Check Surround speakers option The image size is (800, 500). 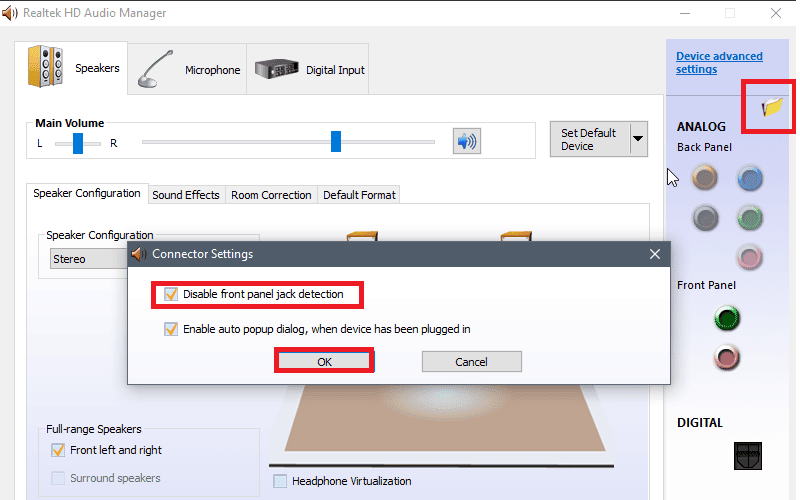point(58,478)
